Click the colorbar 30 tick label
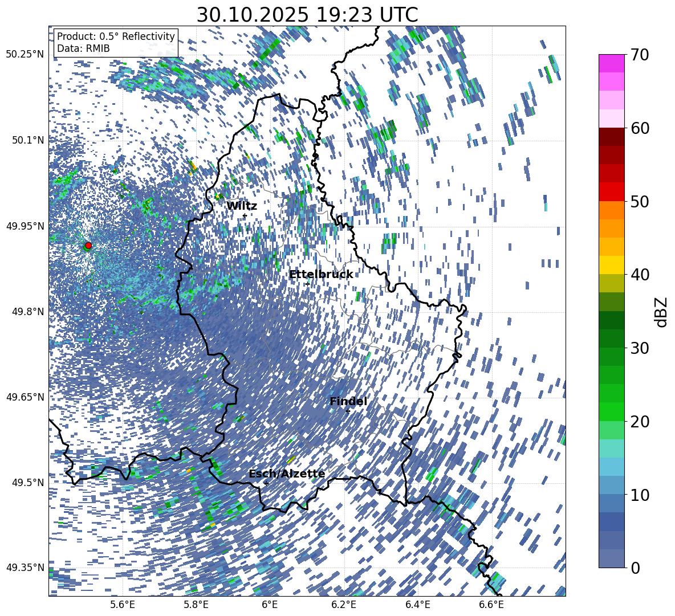This screenshot has width=675, height=616. click(x=640, y=348)
